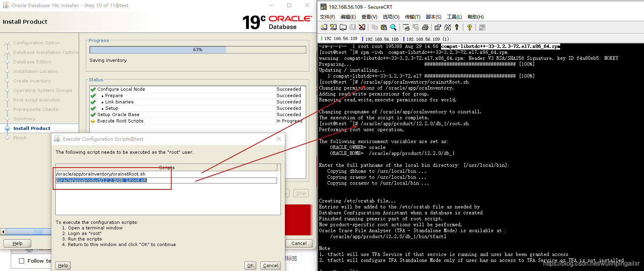This screenshot has width=644, height=271.
Task: Click the Disconnect red X icon
Action: point(362,27)
